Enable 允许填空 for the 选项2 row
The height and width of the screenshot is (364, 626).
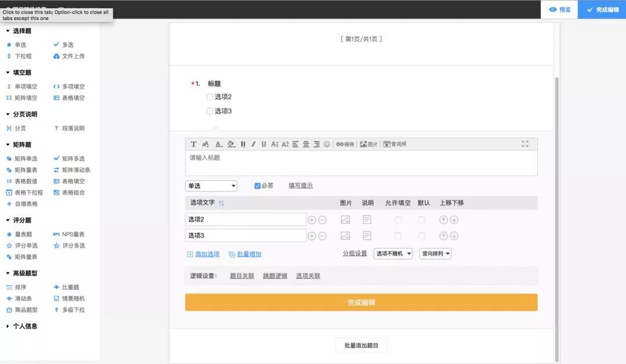tap(398, 219)
